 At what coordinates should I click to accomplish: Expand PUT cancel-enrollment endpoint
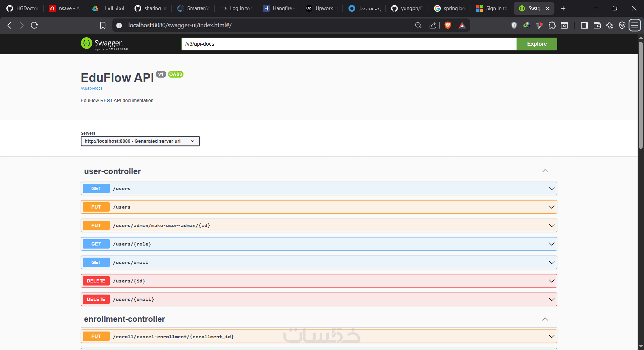pyautogui.click(x=319, y=336)
